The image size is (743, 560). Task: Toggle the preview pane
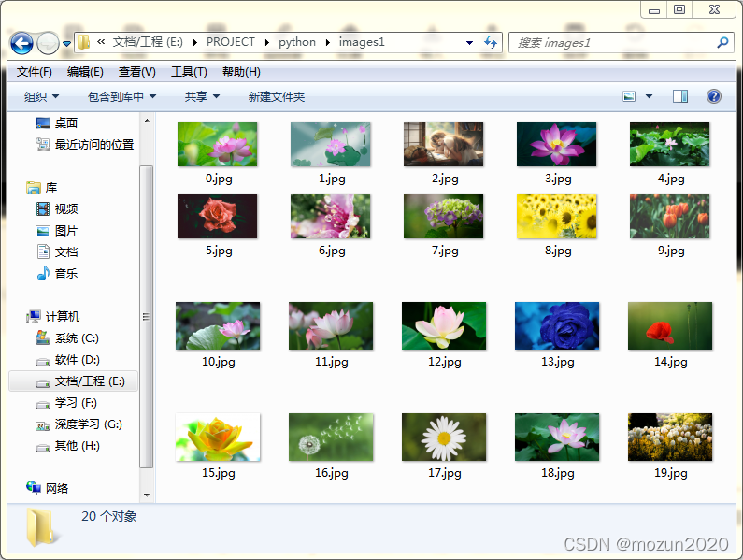680,96
